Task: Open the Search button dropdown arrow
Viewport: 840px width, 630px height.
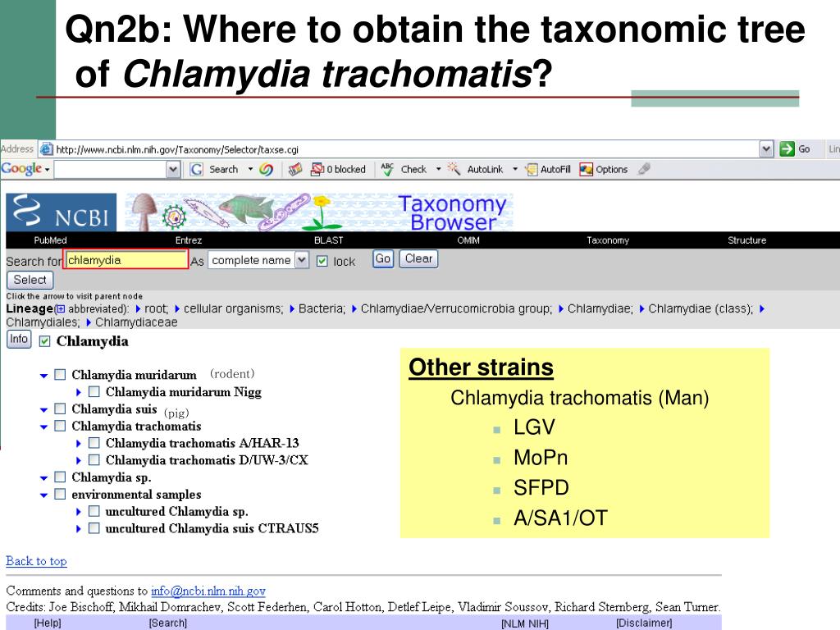Action: pos(250,169)
